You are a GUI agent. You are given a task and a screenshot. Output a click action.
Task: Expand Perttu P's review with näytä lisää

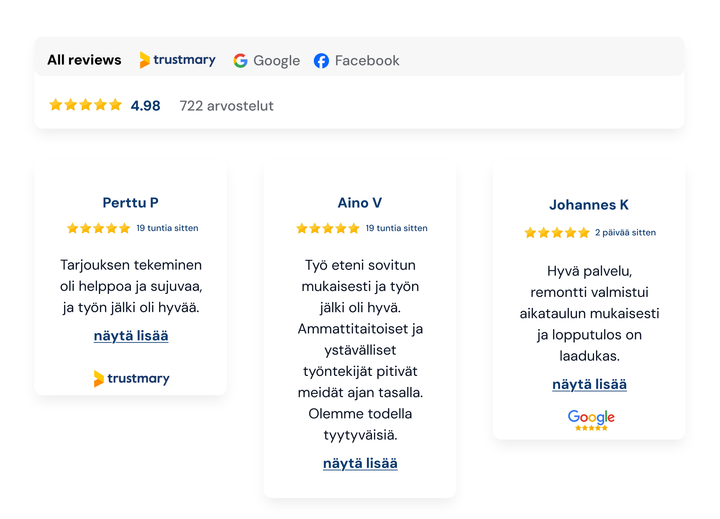(131, 335)
